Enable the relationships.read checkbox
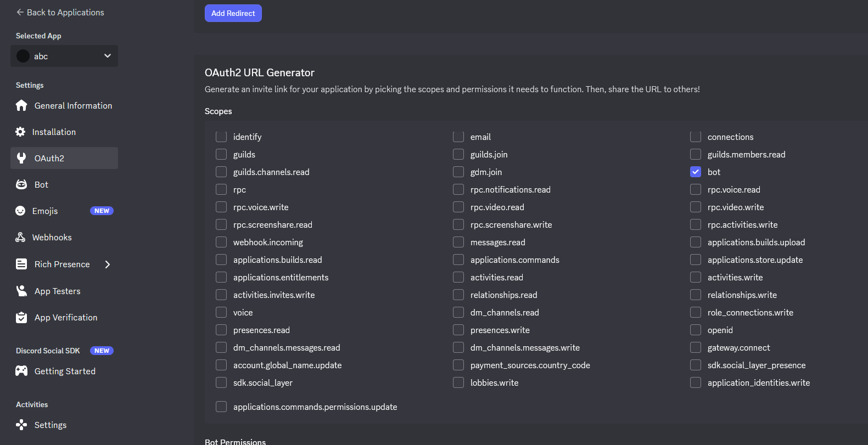Image resolution: width=868 pixels, height=445 pixels. [x=458, y=295]
